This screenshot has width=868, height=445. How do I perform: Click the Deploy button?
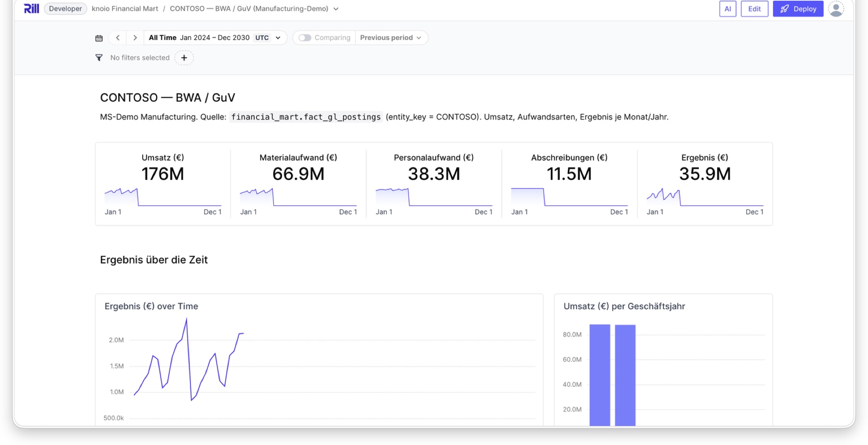click(798, 9)
